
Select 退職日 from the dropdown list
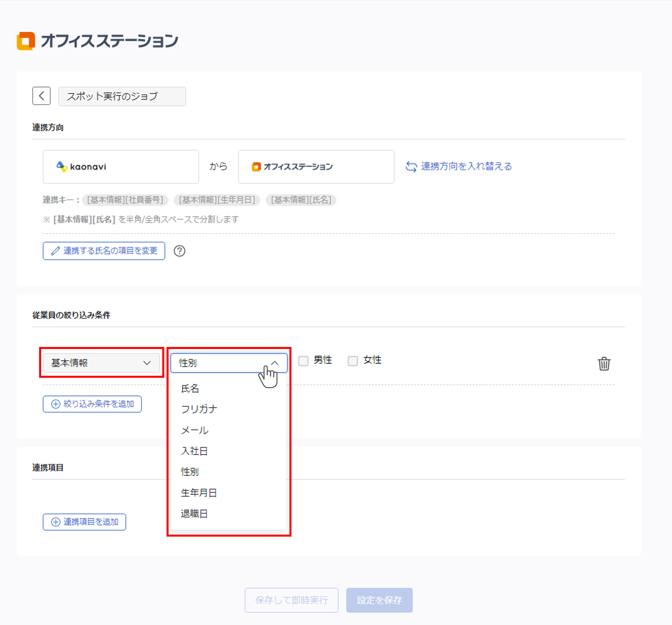click(194, 513)
